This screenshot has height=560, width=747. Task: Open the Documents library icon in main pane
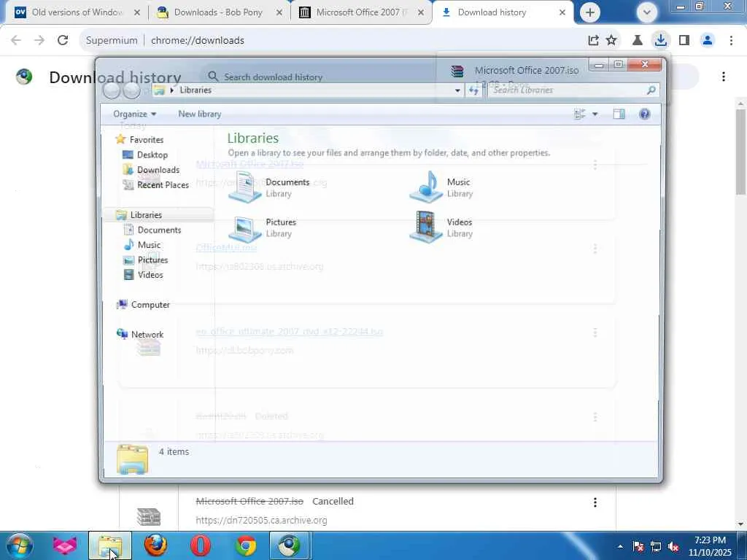[245, 187]
